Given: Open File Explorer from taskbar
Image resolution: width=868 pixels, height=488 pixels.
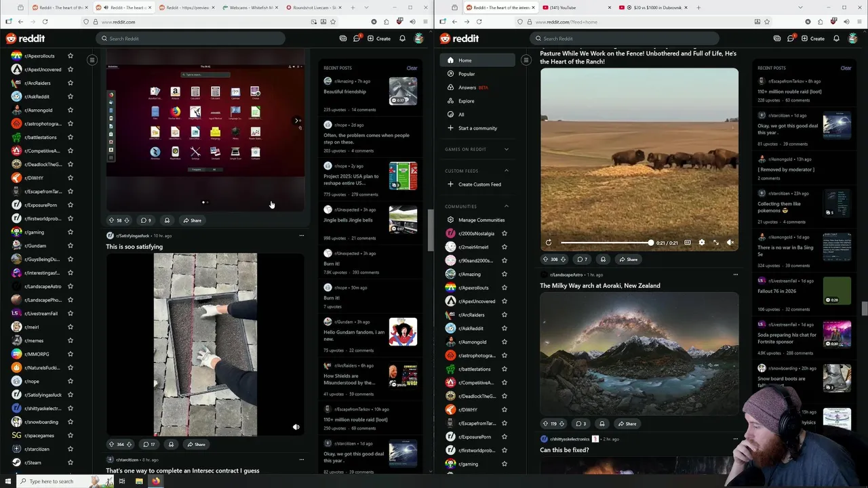Looking at the screenshot, I should tap(139, 481).
